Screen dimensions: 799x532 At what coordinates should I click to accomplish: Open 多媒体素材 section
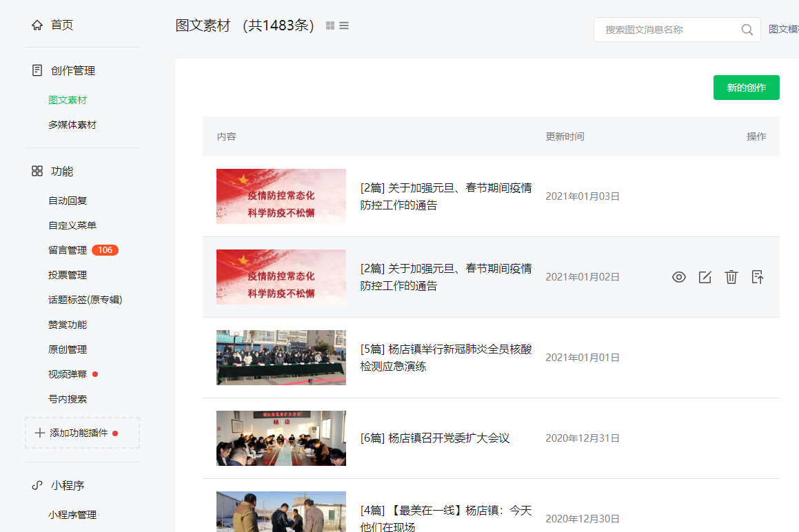(x=72, y=125)
